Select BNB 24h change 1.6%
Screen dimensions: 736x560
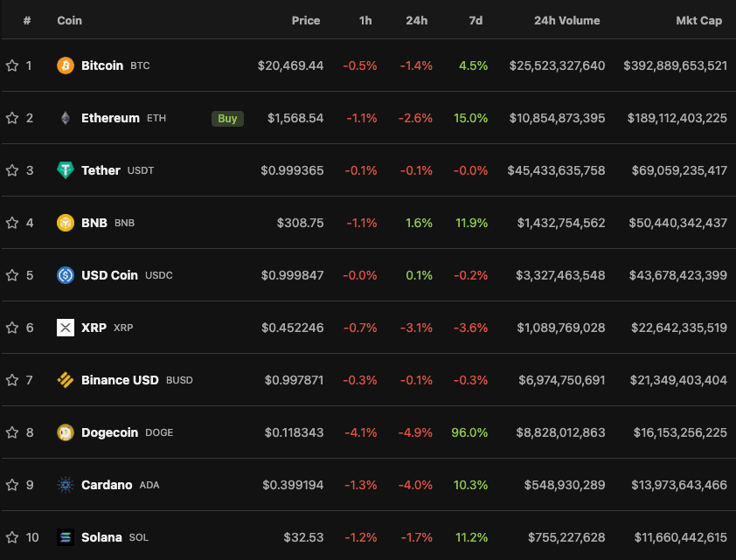coord(419,223)
